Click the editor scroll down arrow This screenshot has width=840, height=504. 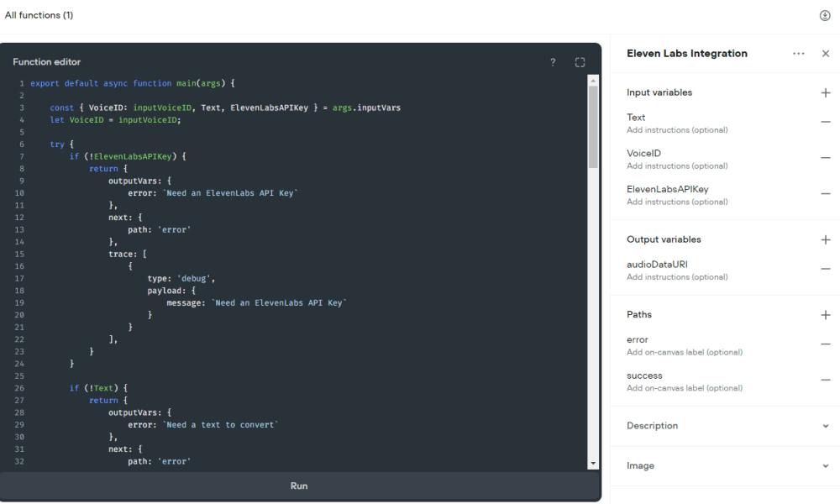pos(593,464)
